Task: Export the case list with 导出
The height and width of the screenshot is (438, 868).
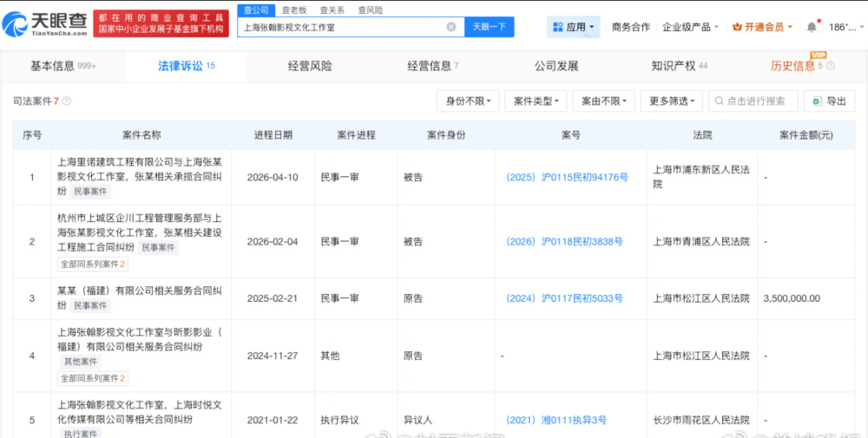Action: click(x=829, y=101)
